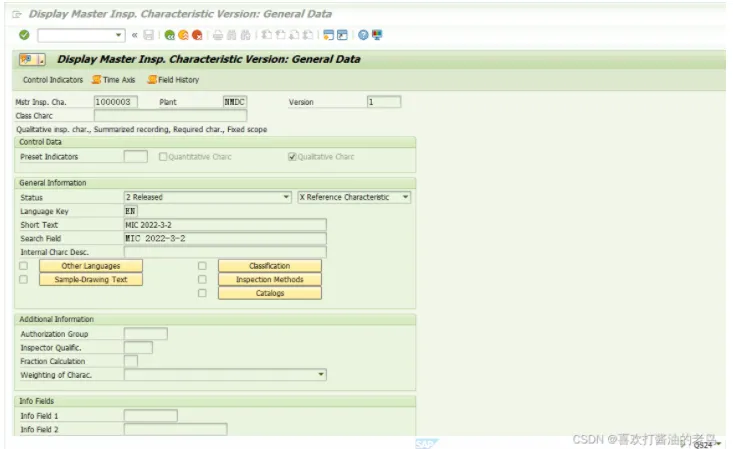Toggle the checkbox beside Inspection Methods
The image size is (733, 449).
click(x=202, y=279)
